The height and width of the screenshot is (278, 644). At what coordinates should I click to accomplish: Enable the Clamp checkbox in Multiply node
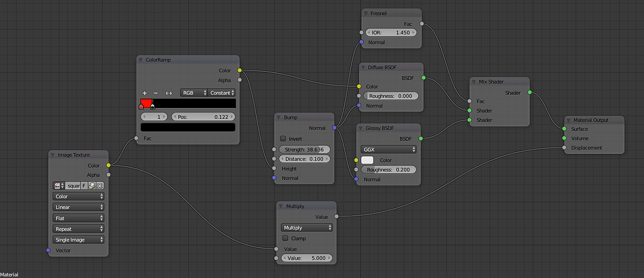pos(285,238)
